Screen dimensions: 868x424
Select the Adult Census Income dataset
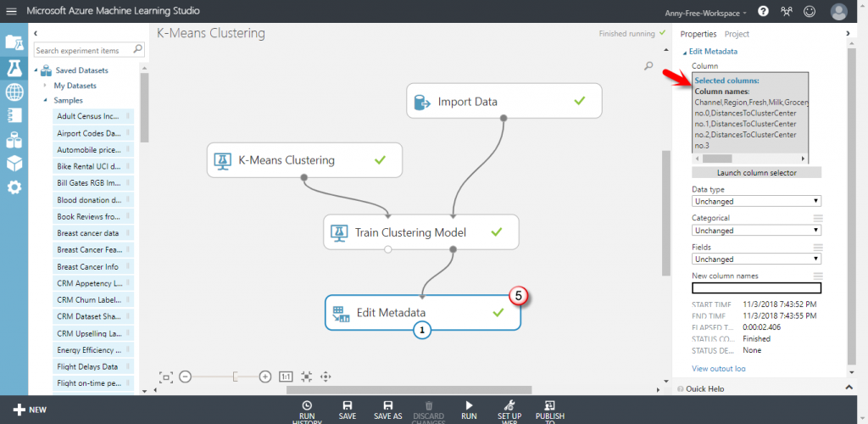[93, 116]
